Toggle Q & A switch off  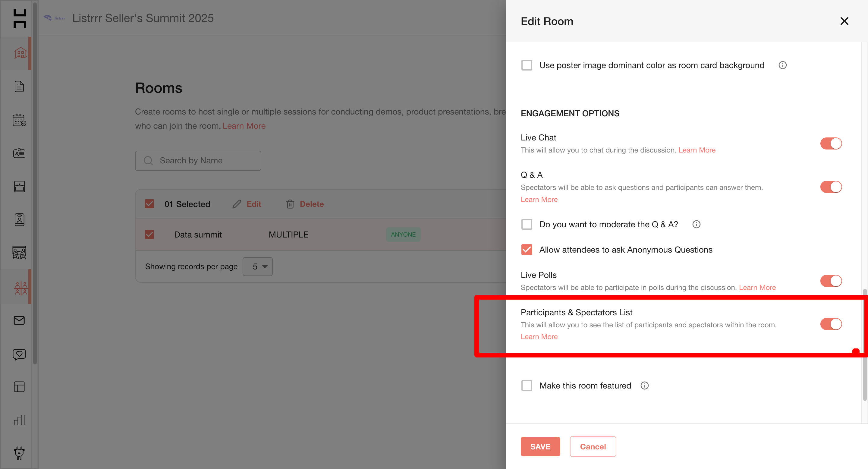click(x=831, y=187)
